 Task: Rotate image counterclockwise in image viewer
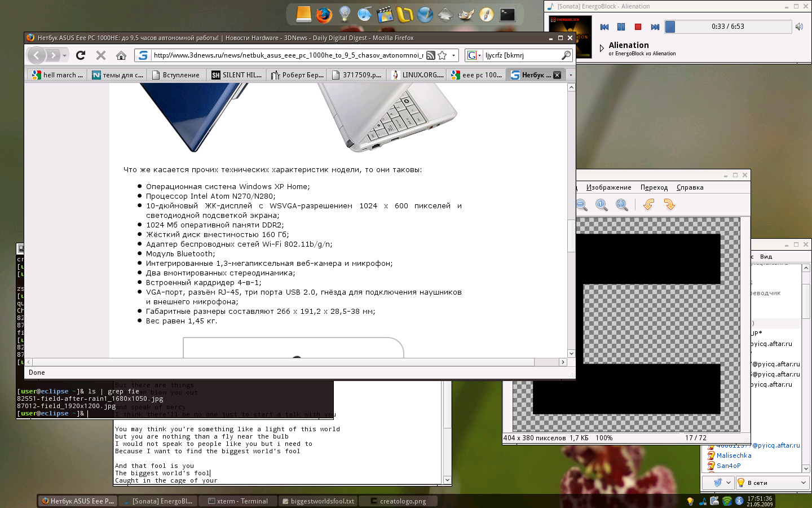[649, 205]
